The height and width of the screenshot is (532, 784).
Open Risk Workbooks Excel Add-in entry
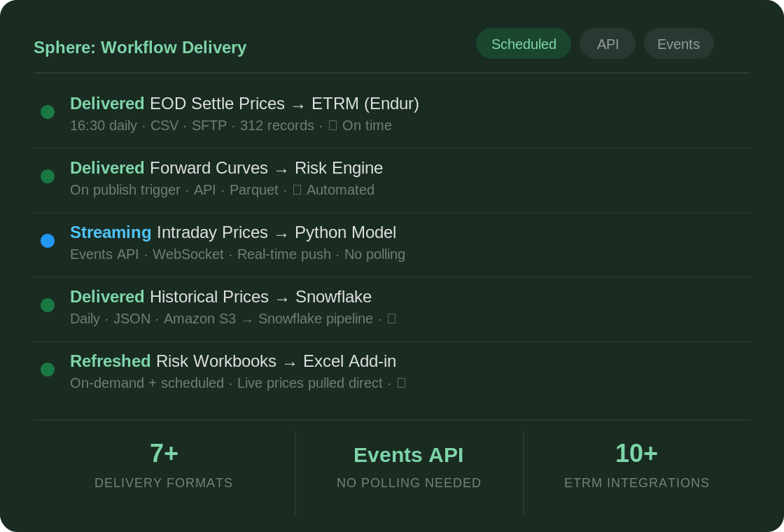[392, 374]
